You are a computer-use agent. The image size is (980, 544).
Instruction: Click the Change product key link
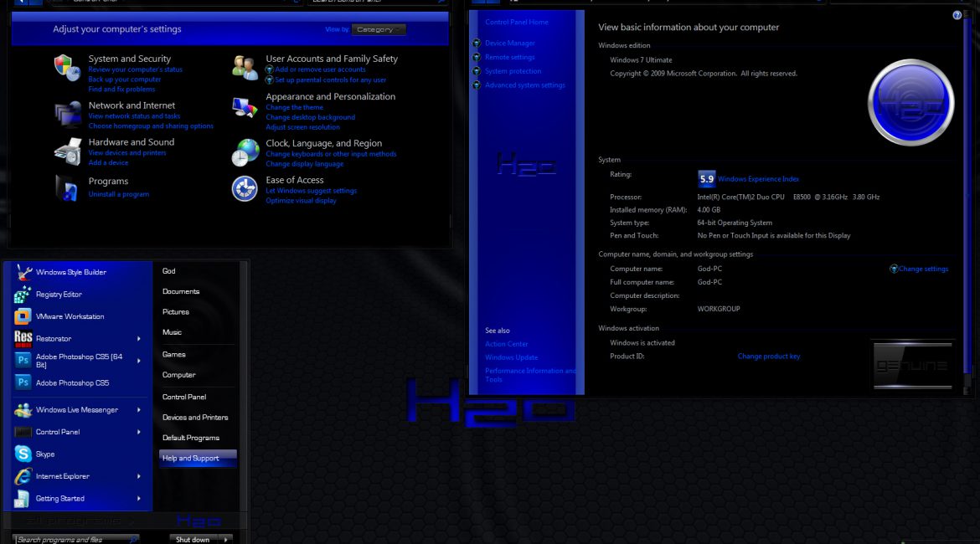coord(769,356)
